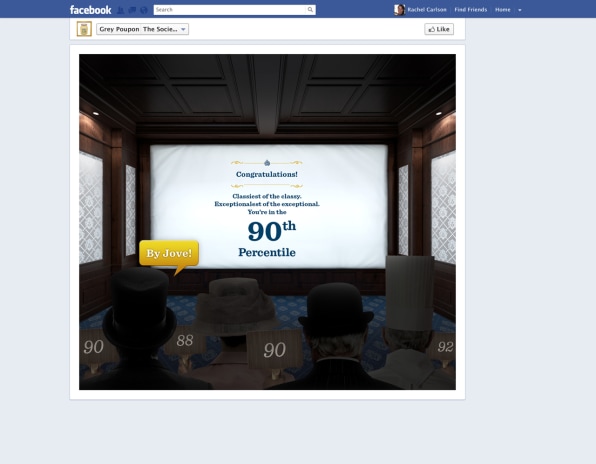Open the friend requests icon
Viewport: 596px width, 464px height.
[120, 10]
